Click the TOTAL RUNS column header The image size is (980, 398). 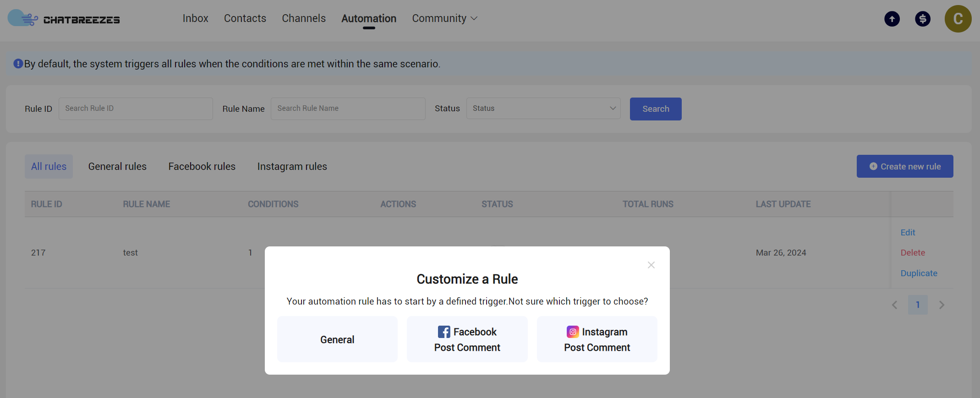[648, 204]
